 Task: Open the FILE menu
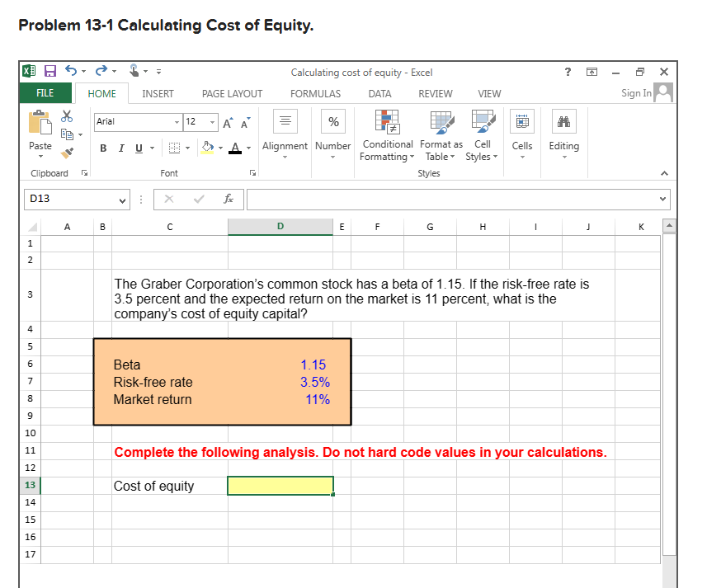tap(45, 93)
